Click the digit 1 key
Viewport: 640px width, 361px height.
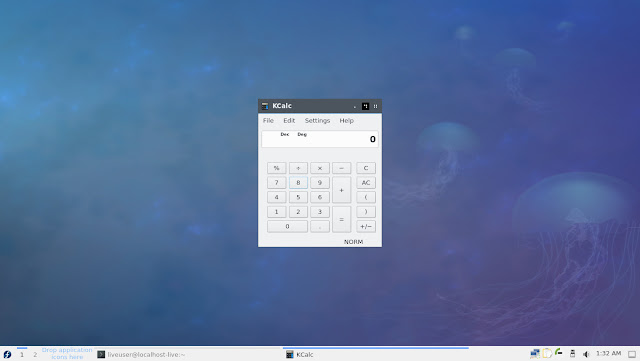click(276, 212)
